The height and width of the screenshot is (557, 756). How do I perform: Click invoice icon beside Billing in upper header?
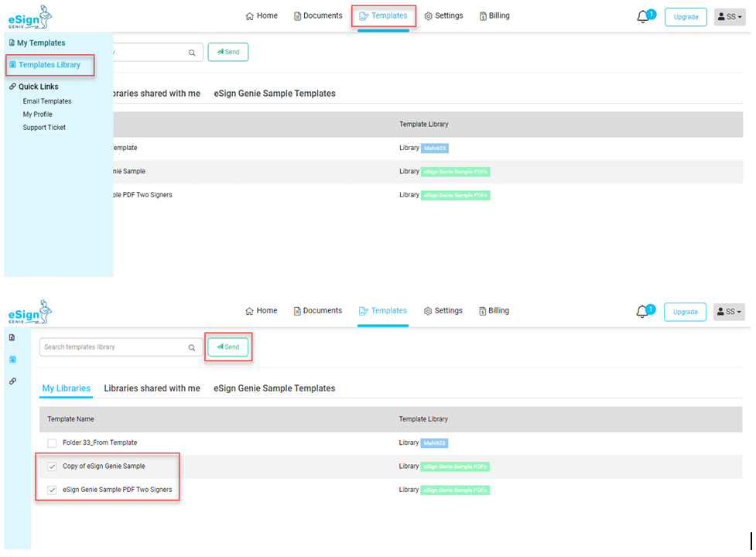[x=483, y=16]
